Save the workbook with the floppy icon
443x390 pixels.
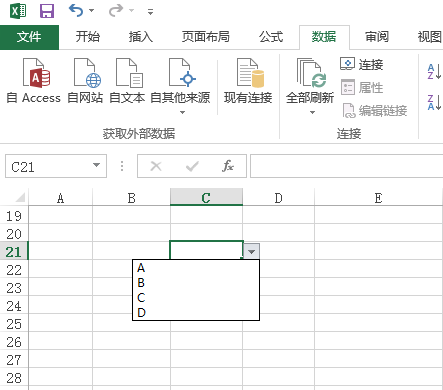(47, 11)
